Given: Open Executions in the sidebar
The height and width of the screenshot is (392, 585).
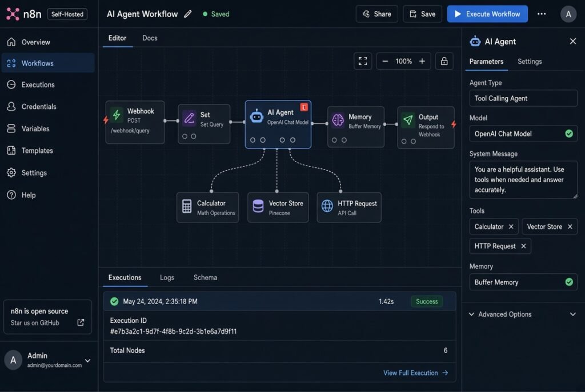Looking at the screenshot, I should tap(47, 85).
